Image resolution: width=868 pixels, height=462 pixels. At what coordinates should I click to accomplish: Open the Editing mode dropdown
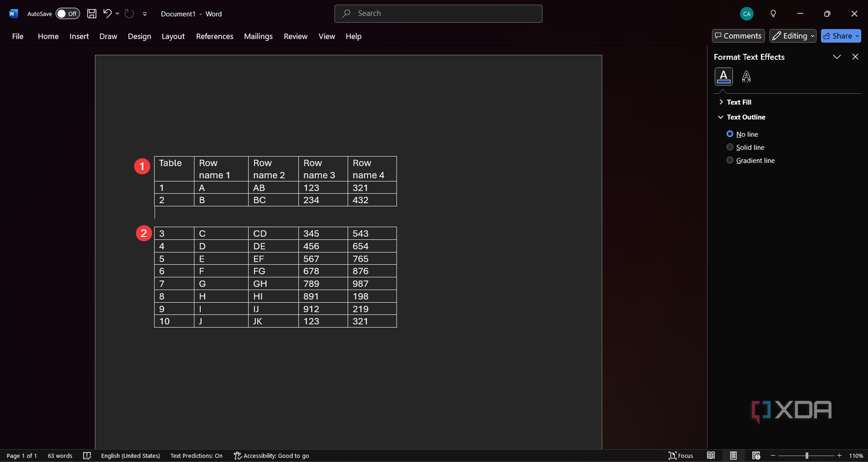[x=793, y=36]
